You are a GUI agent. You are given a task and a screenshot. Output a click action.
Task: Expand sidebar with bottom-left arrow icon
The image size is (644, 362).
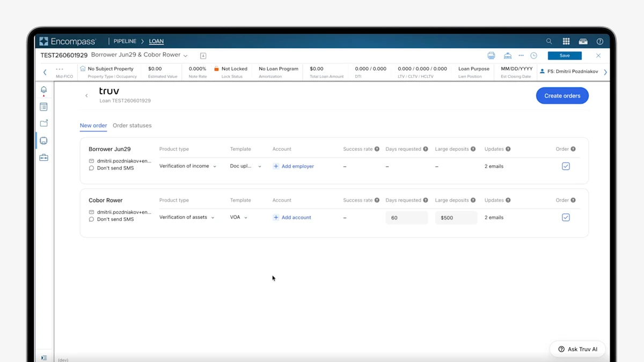44,358
